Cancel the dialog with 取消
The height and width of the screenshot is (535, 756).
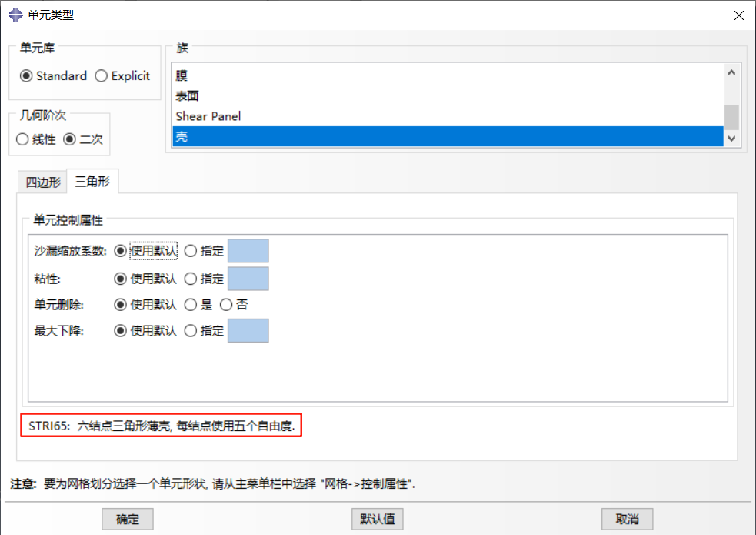pos(627,519)
